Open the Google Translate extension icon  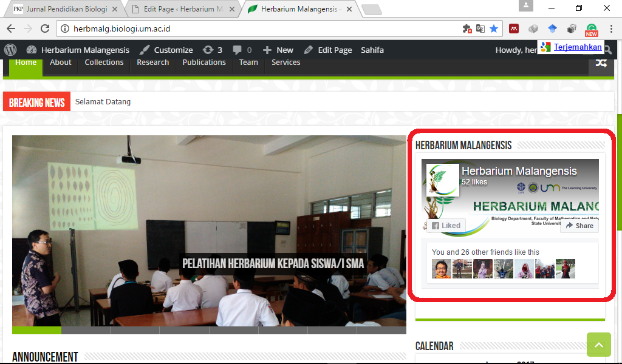[x=480, y=29]
